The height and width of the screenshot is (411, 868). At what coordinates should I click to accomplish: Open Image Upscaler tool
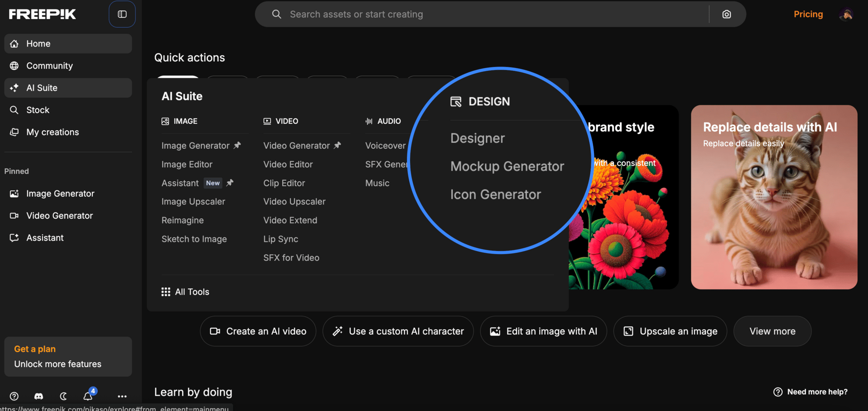[x=193, y=202]
